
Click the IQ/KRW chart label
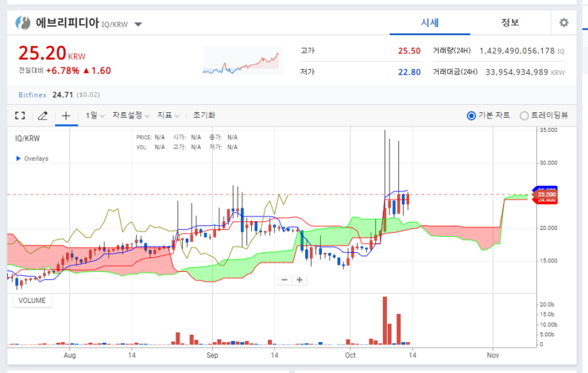[x=27, y=138]
